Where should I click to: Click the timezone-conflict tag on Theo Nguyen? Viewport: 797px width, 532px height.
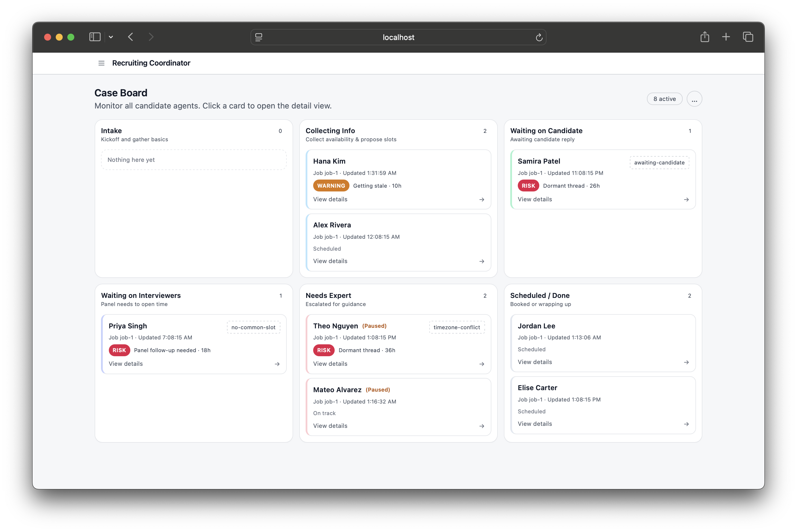coord(457,327)
